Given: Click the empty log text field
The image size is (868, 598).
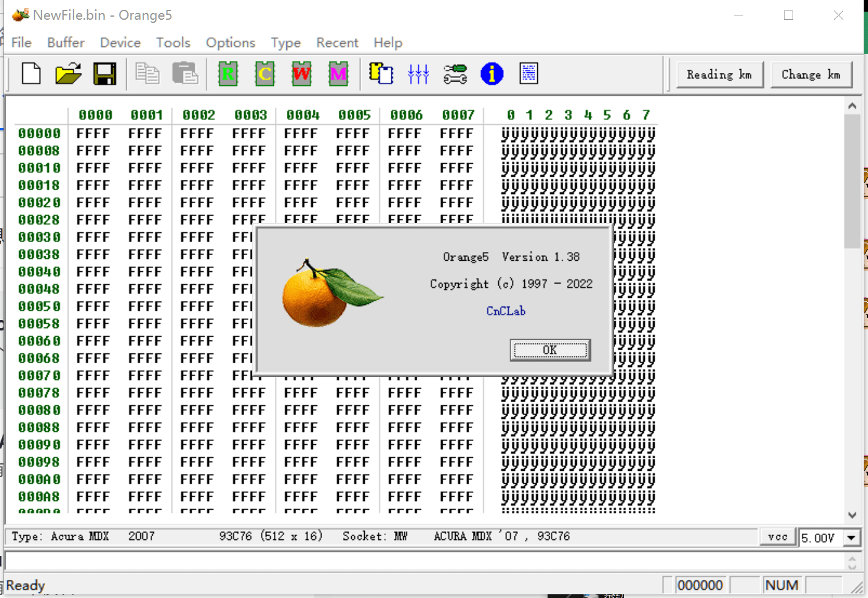Looking at the screenshot, I should tap(424, 561).
